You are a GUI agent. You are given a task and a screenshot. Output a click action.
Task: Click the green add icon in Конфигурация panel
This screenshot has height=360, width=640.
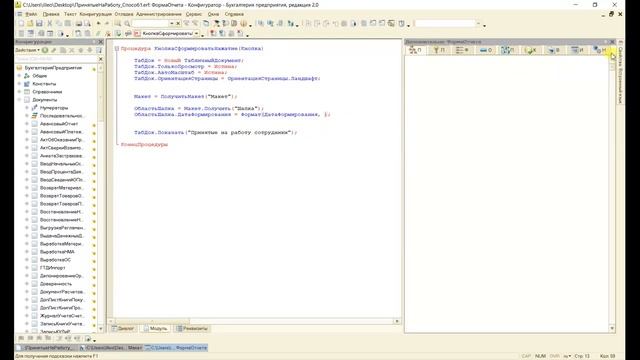click(x=45, y=50)
